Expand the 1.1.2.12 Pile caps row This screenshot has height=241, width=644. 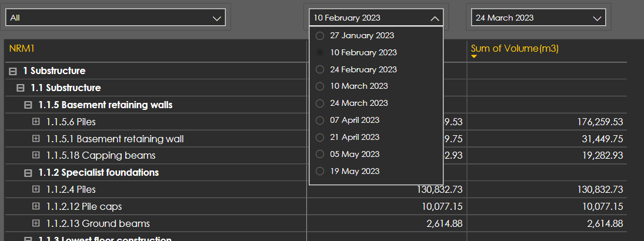(x=36, y=206)
